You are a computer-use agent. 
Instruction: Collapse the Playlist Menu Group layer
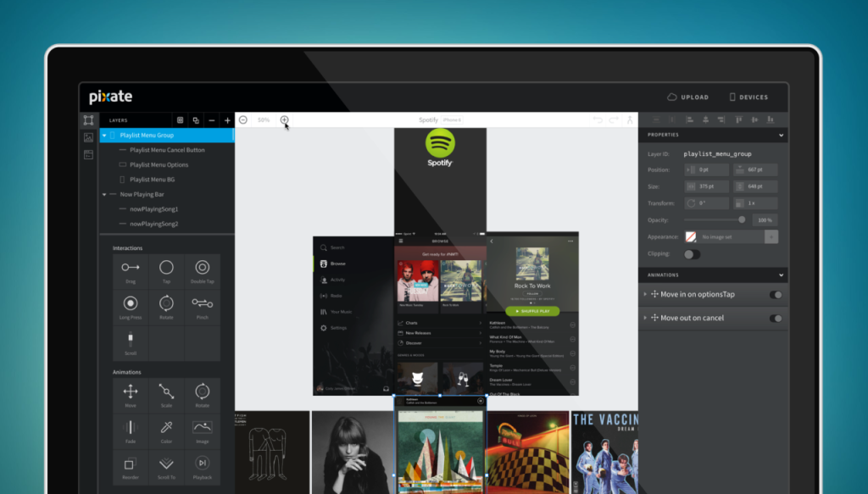[x=106, y=135]
